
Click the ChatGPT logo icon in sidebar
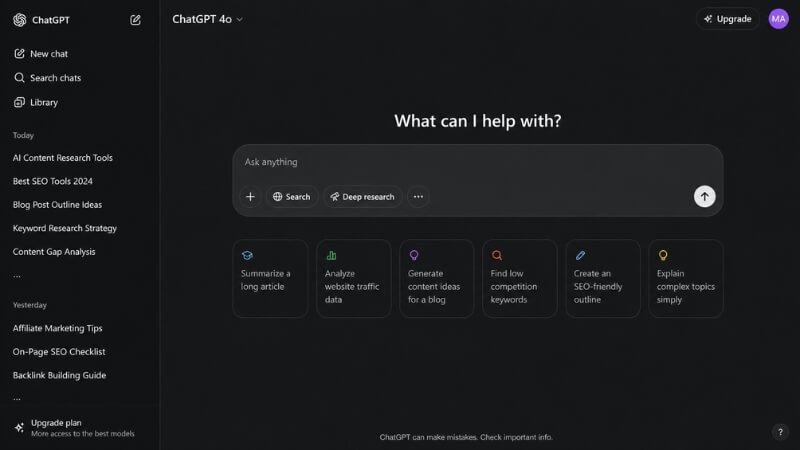click(x=19, y=20)
